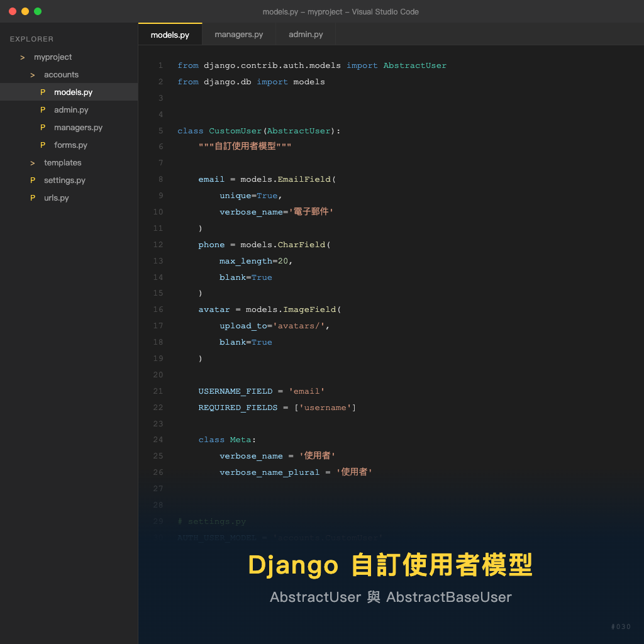Open myproject folder in explorer

click(x=69, y=57)
